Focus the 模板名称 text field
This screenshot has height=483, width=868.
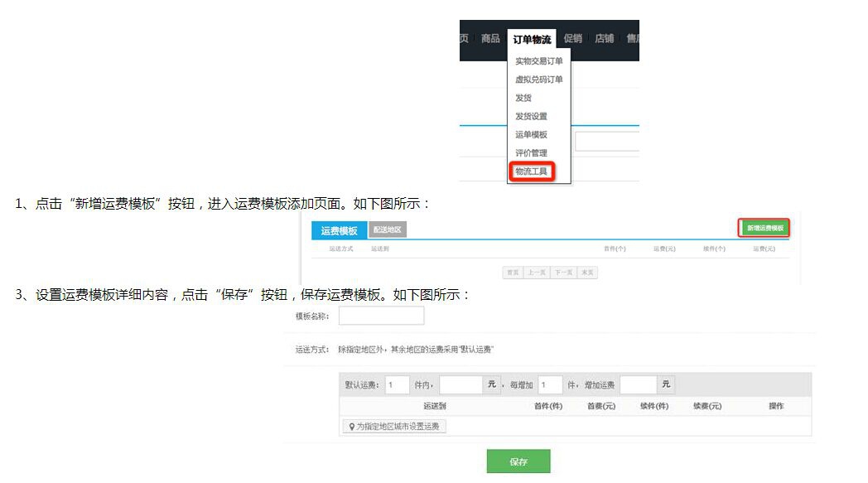point(382,316)
